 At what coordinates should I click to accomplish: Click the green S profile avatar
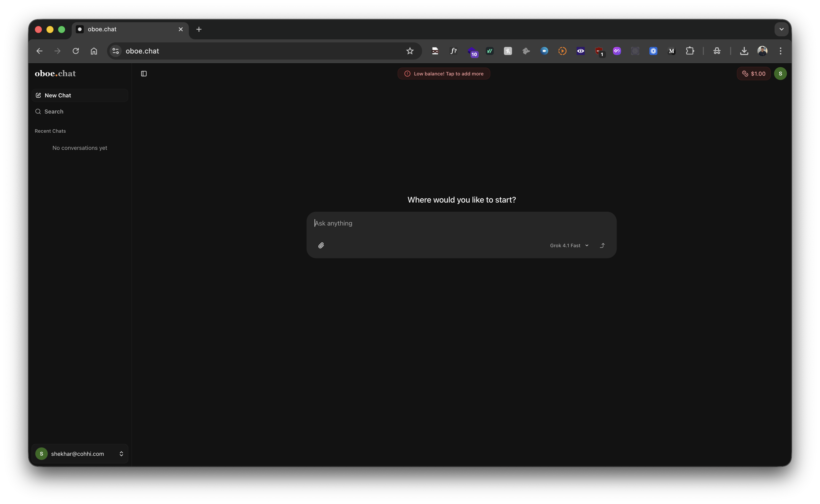780,73
